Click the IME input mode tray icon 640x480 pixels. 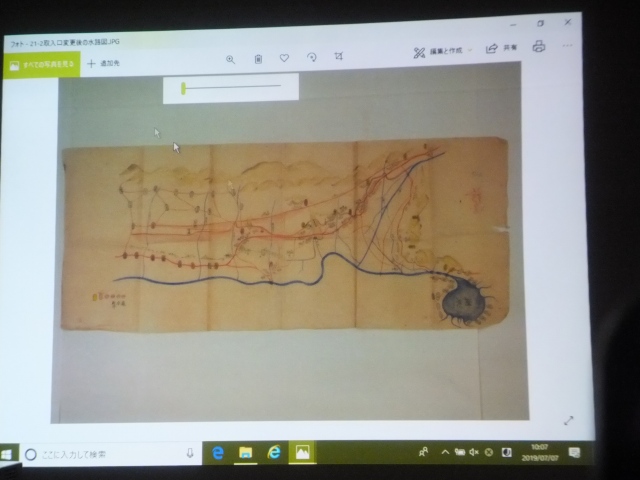[x=507, y=452]
